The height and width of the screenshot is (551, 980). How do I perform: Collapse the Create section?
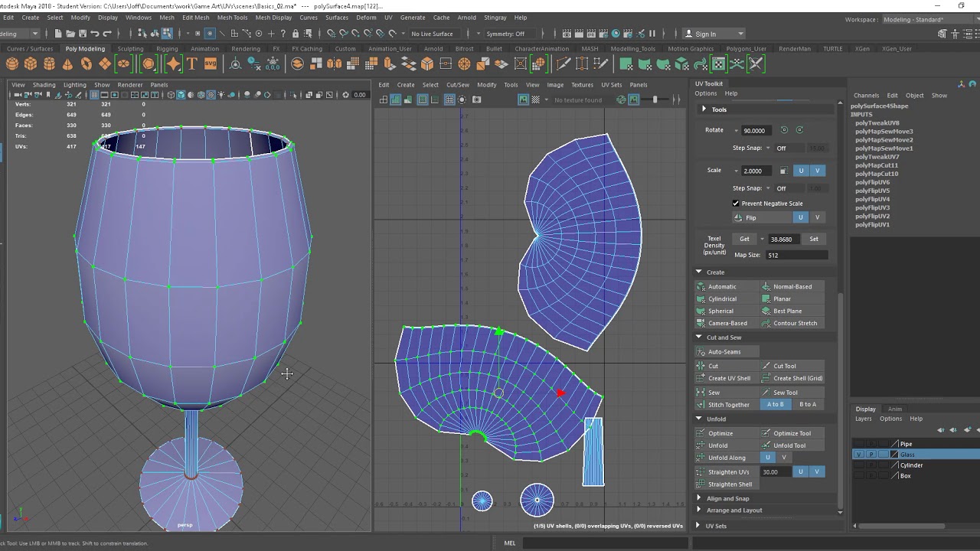pos(699,272)
